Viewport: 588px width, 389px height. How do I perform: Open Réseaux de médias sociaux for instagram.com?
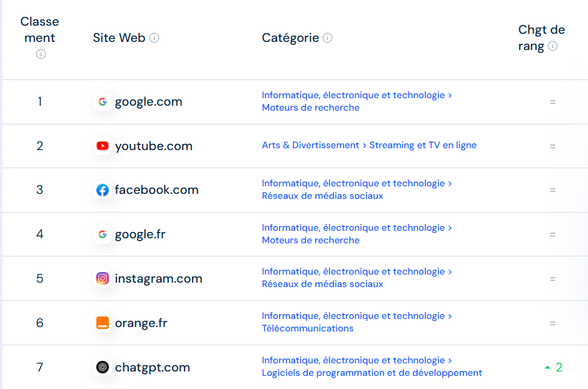tap(323, 284)
